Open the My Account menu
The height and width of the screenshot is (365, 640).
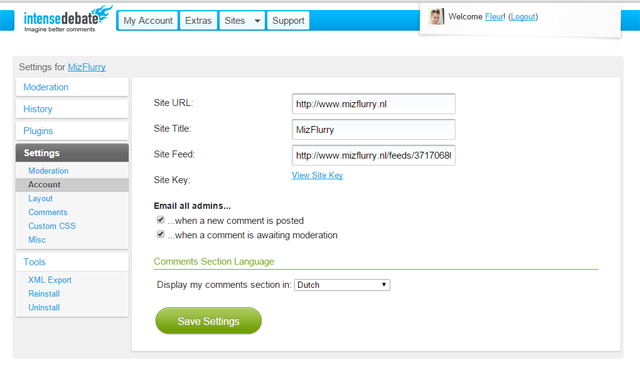pos(148,20)
